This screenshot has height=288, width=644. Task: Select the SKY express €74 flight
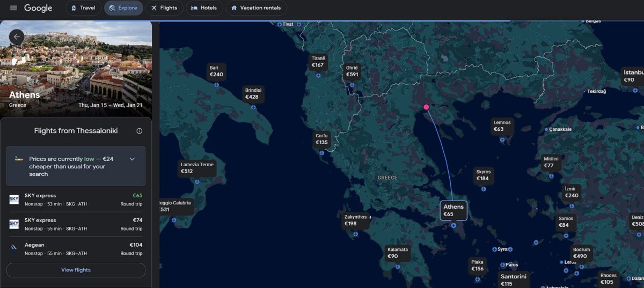76,224
